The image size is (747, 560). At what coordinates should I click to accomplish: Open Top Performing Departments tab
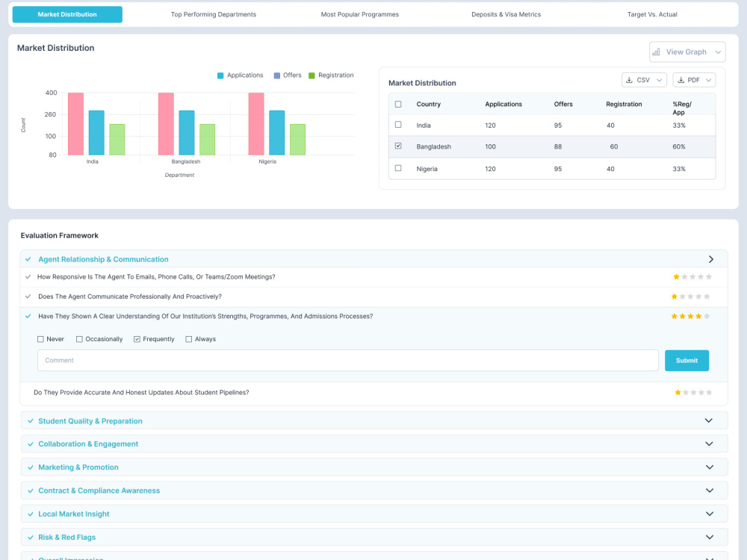214,14
